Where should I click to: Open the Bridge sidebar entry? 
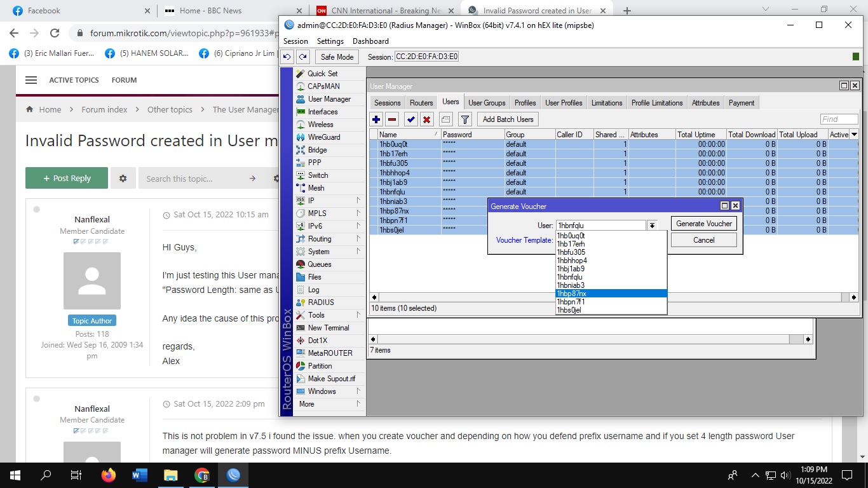(x=317, y=150)
